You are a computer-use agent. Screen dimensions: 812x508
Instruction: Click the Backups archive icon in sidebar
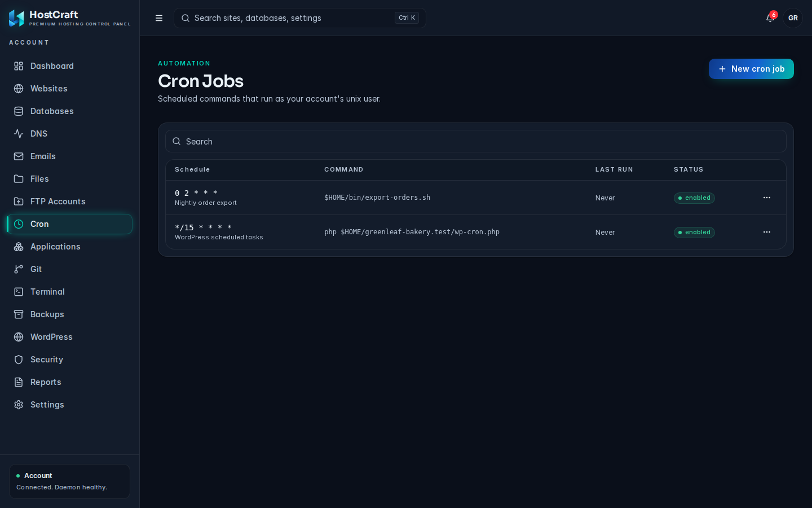click(19, 314)
